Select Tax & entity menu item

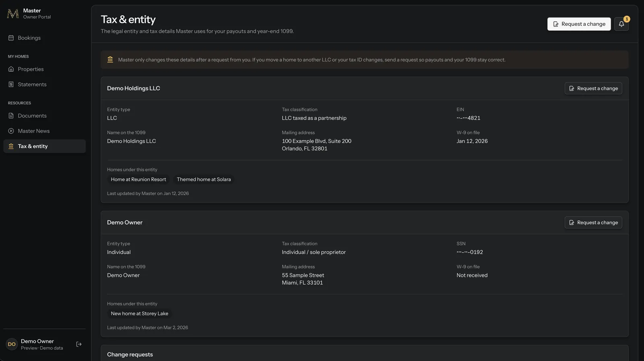[44, 146]
